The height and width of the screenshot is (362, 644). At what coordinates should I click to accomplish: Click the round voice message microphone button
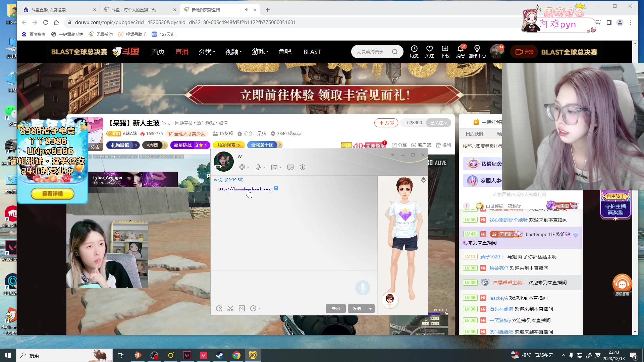click(363, 288)
